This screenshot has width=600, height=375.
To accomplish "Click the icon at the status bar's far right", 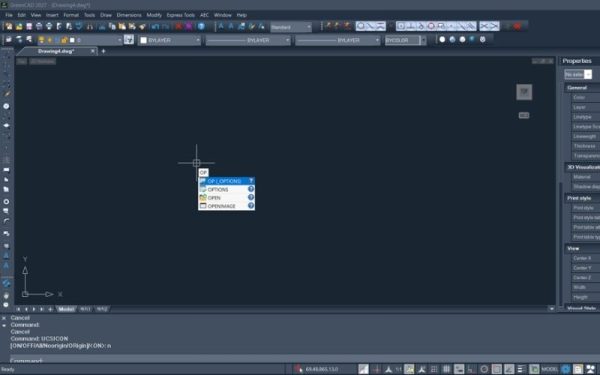I will tap(591, 369).
